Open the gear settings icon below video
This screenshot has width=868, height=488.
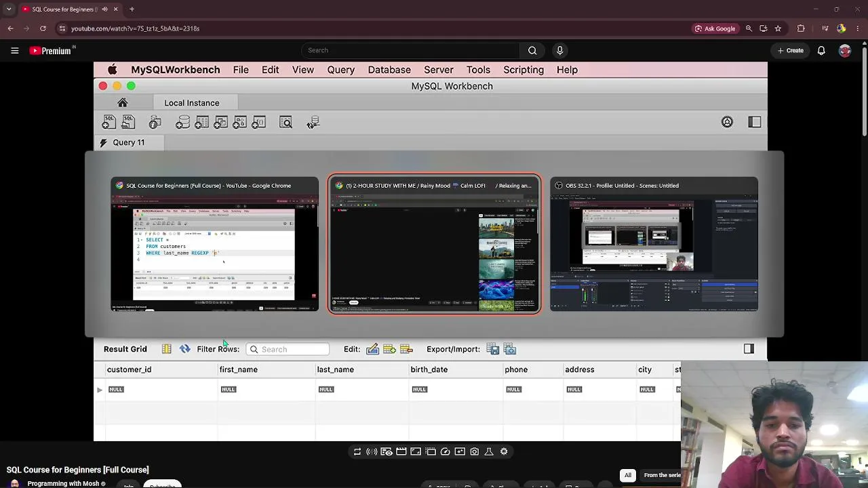(504, 451)
